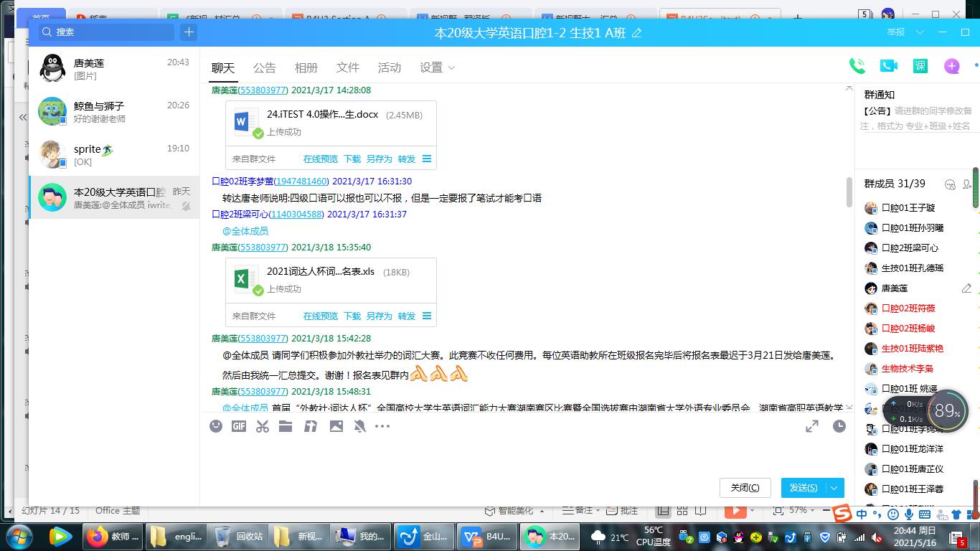Edit 唐美莲's group card pencil icon
The width and height of the screenshot is (980, 551).
point(966,288)
